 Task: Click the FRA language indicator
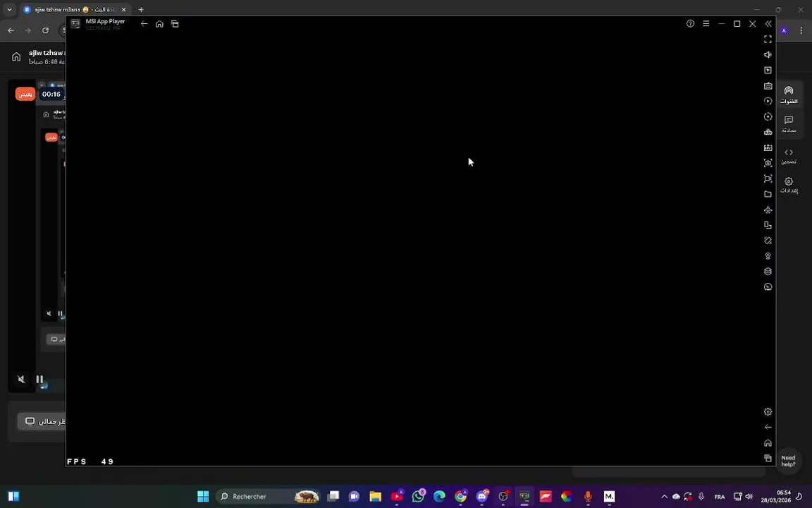pos(719,497)
